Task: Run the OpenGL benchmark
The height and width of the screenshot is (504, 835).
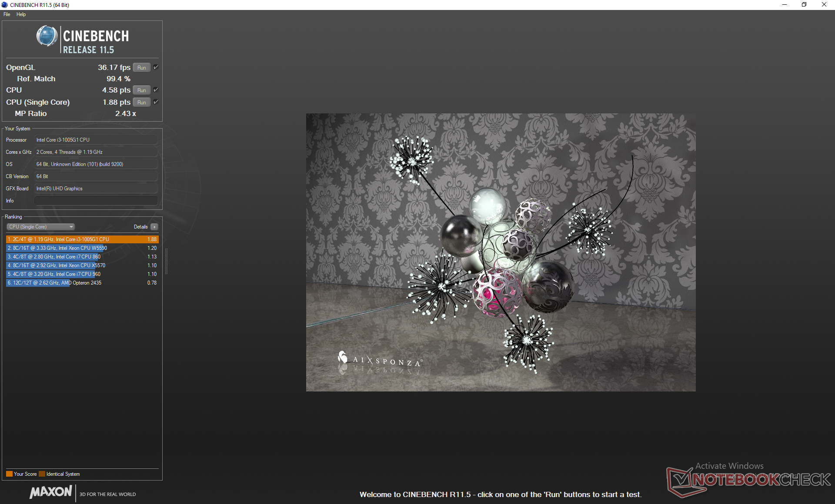Action: point(141,67)
